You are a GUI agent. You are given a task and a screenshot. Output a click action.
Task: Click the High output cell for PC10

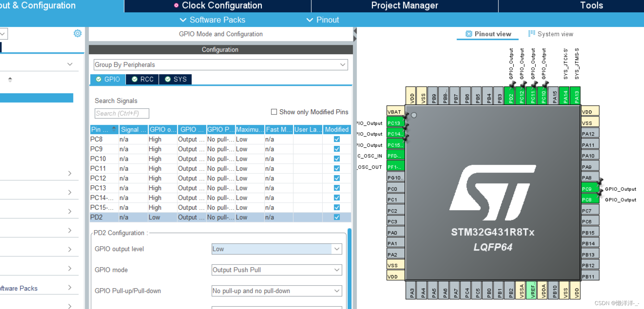point(162,159)
